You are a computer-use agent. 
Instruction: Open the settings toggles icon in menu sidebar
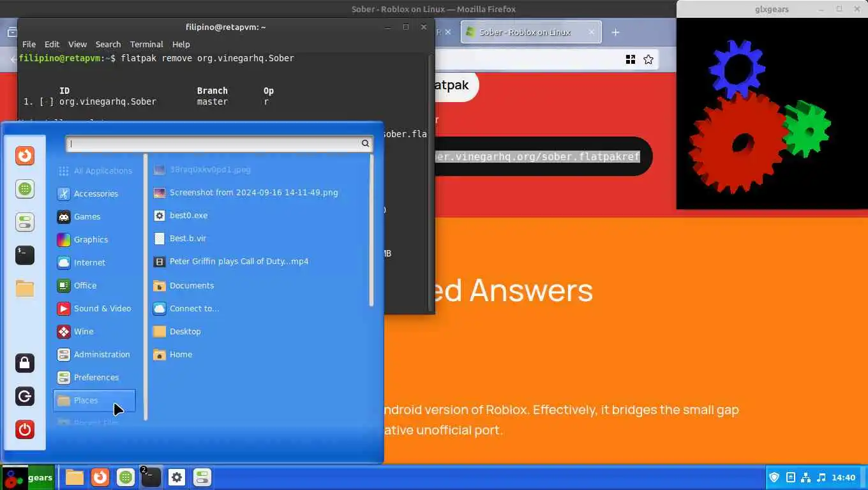(25, 222)
